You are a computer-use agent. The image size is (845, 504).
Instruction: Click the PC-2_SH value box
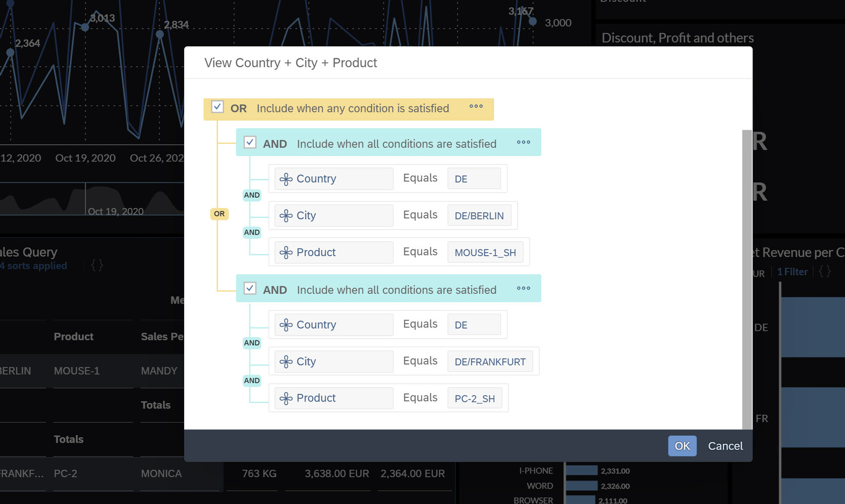click(475, 398)
